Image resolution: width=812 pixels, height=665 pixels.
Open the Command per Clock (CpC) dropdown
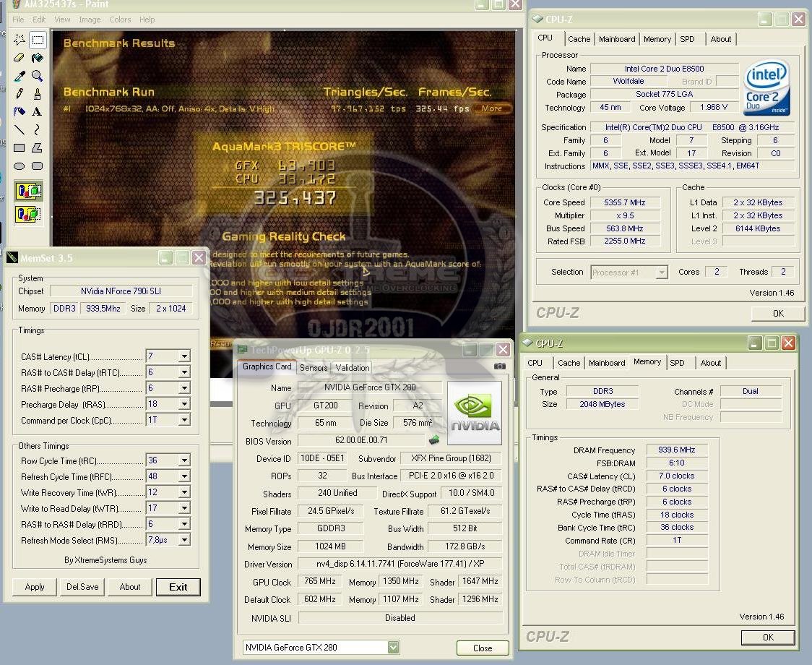[x=184, y=420]
